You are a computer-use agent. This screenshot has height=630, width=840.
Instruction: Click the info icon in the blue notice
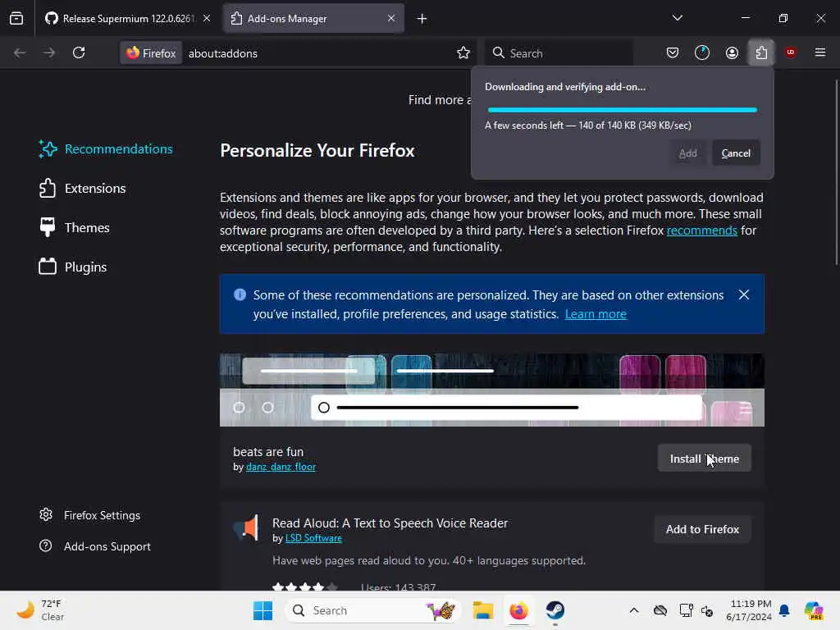click(x=240, y=294)
